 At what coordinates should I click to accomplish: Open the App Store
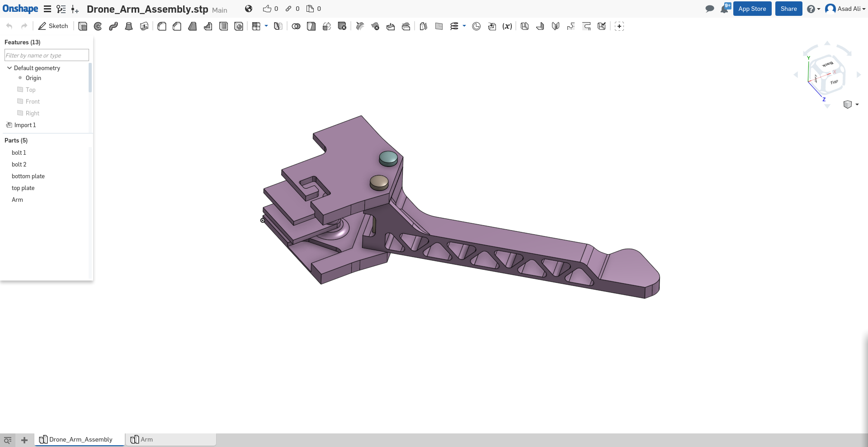752,9
